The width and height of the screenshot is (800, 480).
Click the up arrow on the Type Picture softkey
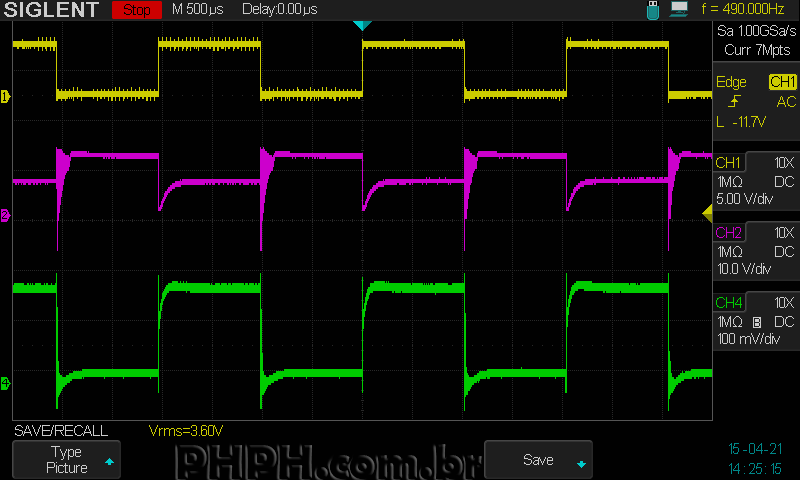(x=109, y=462)
